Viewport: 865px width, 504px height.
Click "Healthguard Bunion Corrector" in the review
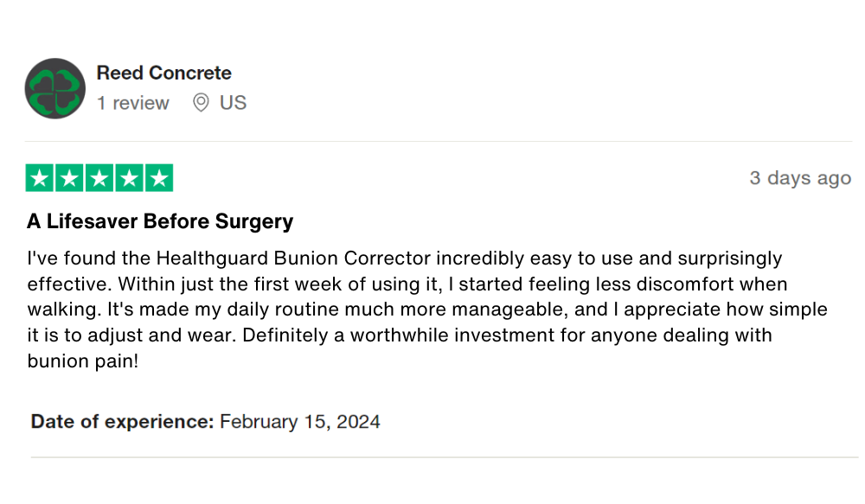pos(292,258)
